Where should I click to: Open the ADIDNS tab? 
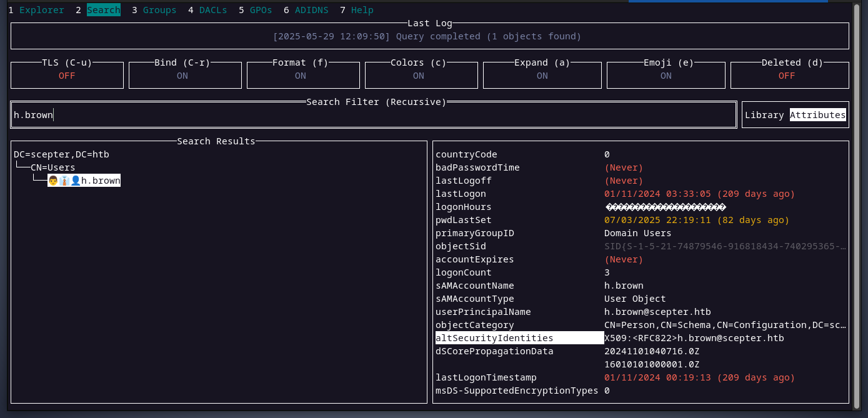click(311, 10)
